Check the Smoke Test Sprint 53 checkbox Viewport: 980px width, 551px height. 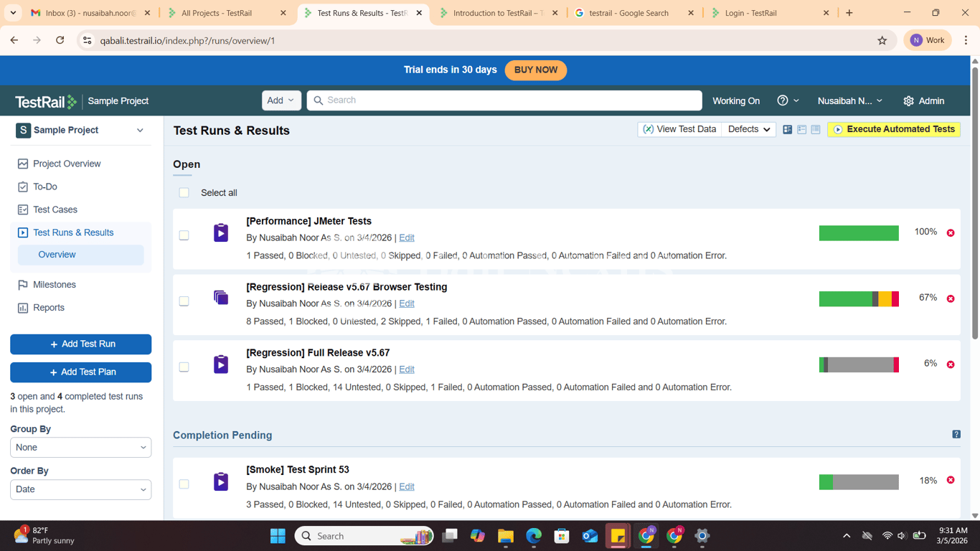(x=184, y=484)
